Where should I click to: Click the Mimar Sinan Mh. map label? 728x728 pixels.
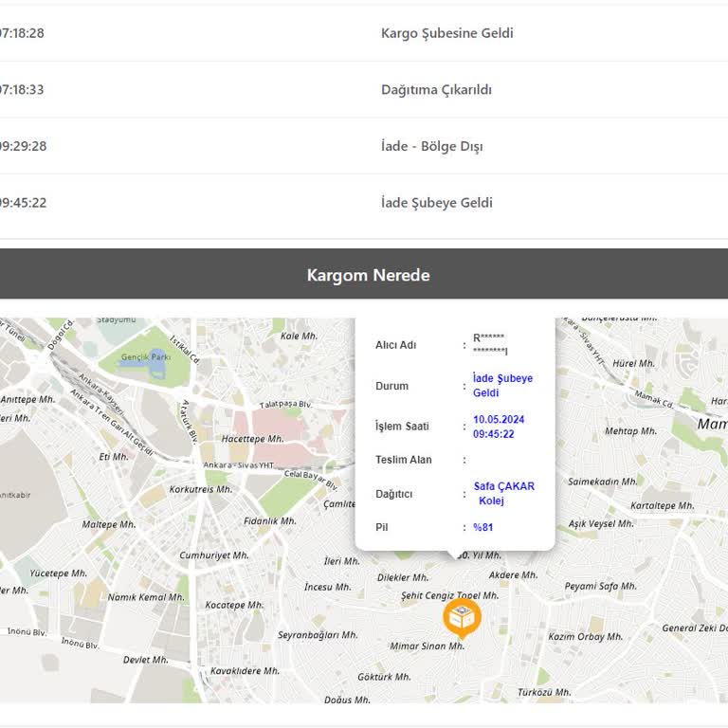(x=427, y=646)
